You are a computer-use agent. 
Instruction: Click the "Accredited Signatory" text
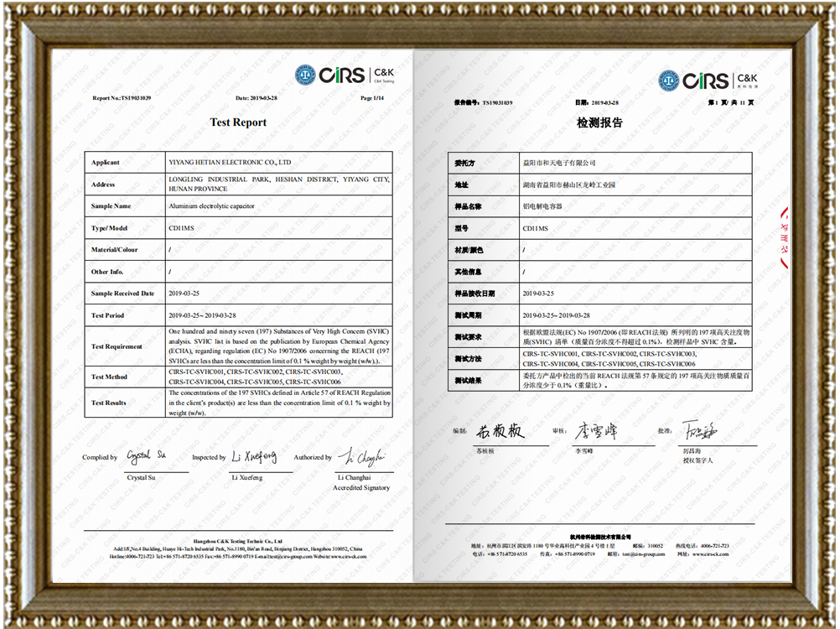pyautogui.click(x=361, y=487)
